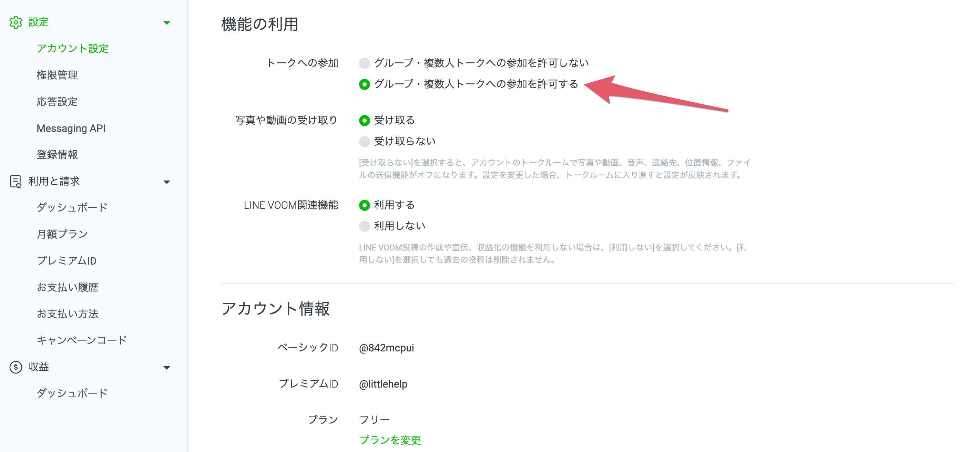
Task: Collapse the 設定 section arrow
Action: pos(167,23)
